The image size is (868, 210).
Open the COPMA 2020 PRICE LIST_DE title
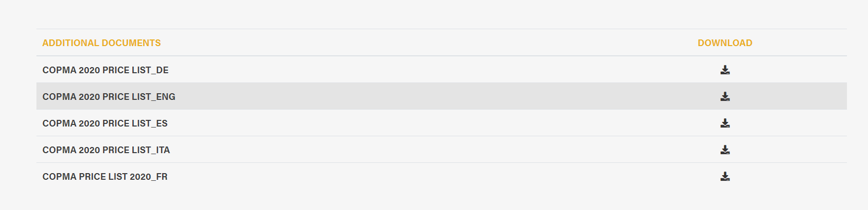[106, 70]
